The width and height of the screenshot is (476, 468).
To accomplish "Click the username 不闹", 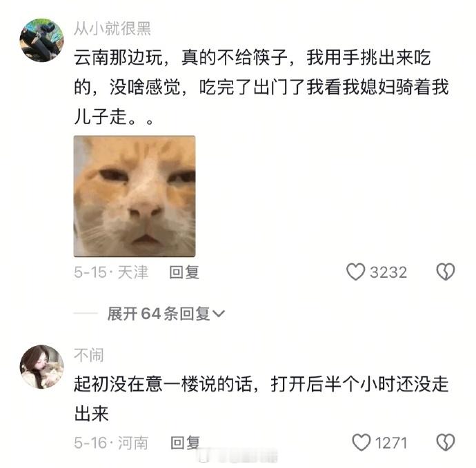I will 88,355.
